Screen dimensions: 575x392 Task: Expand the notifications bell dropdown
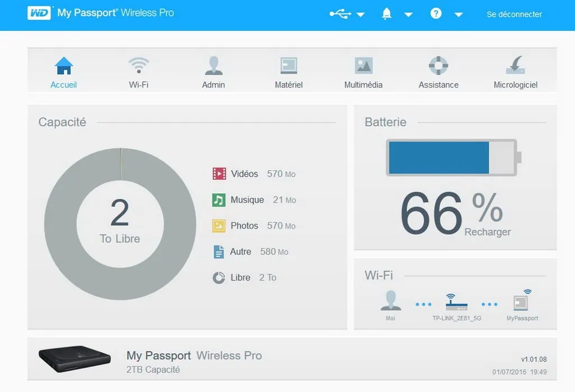[408, 15]
